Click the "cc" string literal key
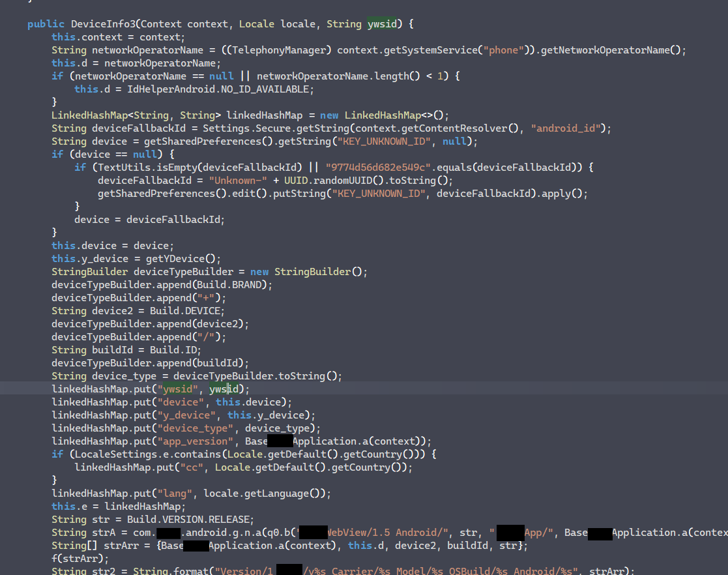The height and width of the screenshot is (575, 728). click(192, 466)
